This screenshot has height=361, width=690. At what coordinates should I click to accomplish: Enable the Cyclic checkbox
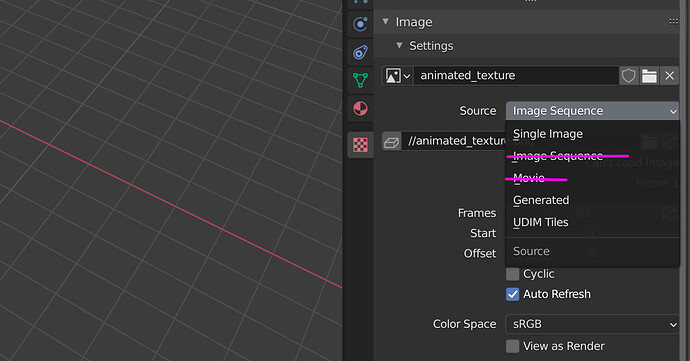click(512, 274)
